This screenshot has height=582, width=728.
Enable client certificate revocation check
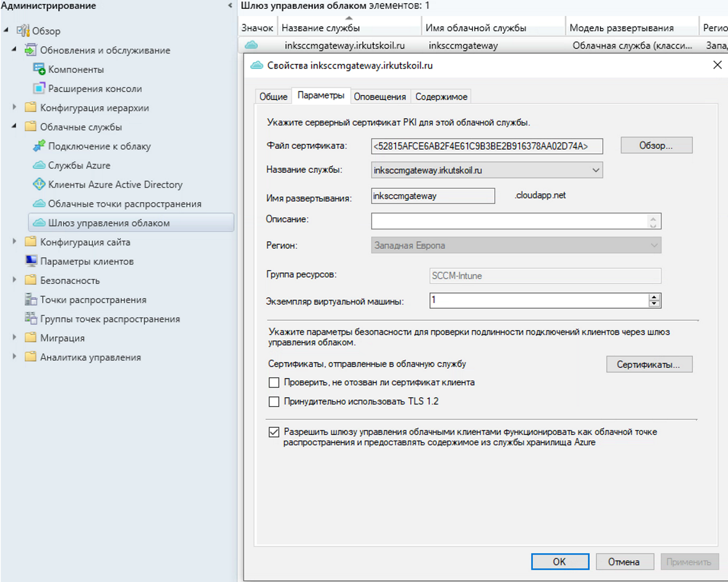click(x=274, y=382)
